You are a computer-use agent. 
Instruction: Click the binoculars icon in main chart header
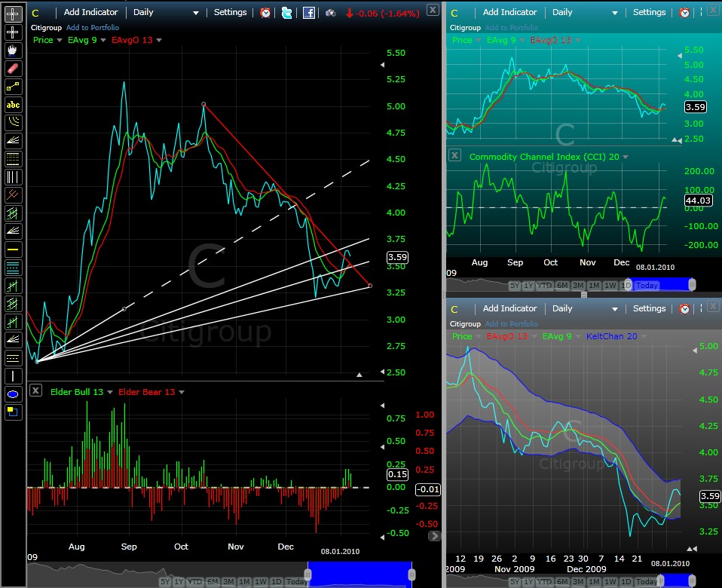[x=332, y=13]
